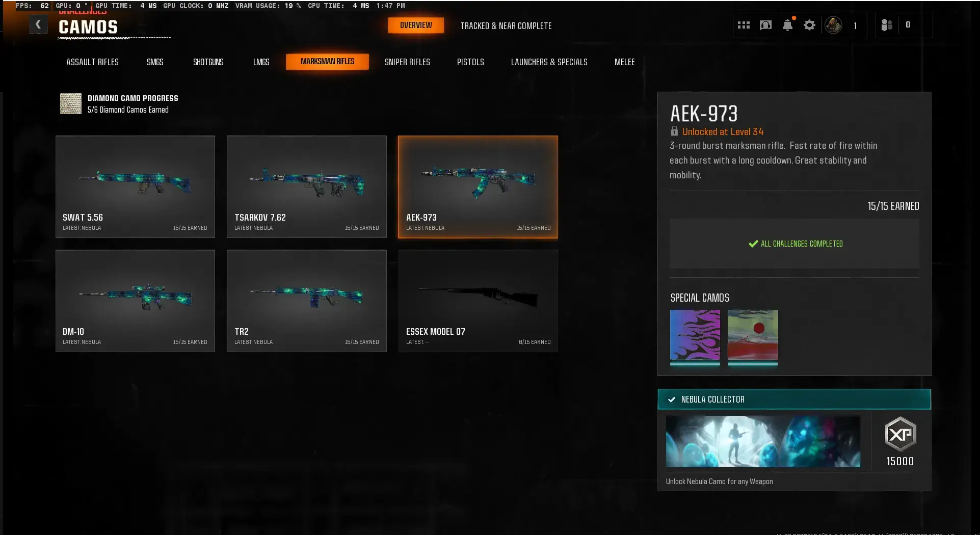Click the Diamond camo progress icon
Image resolution: width=980 pixels, height=535 pixels.
tap(71, 103)
